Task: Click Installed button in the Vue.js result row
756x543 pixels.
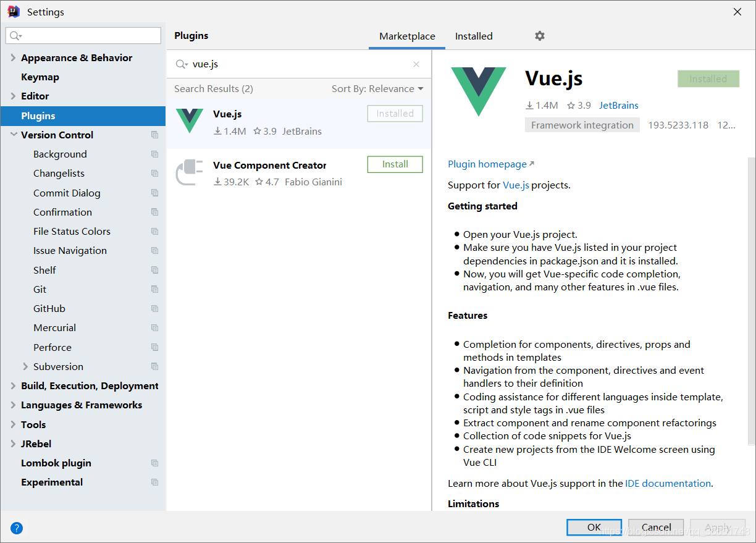Action: 395,114
